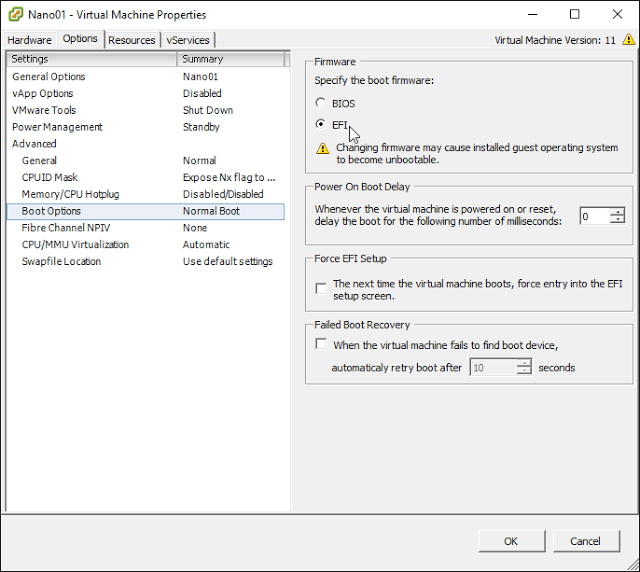Decrease the boot delay milliseconds spinner
Image resolution: width=640 pixels, height=572 pixels.
pos(617,221)
